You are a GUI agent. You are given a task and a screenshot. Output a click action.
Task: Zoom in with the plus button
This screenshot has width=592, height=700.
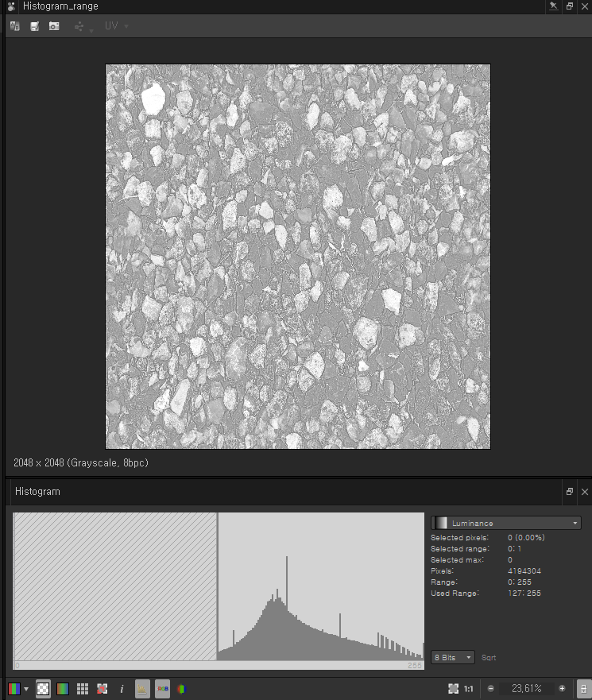[x=562, y=688]
